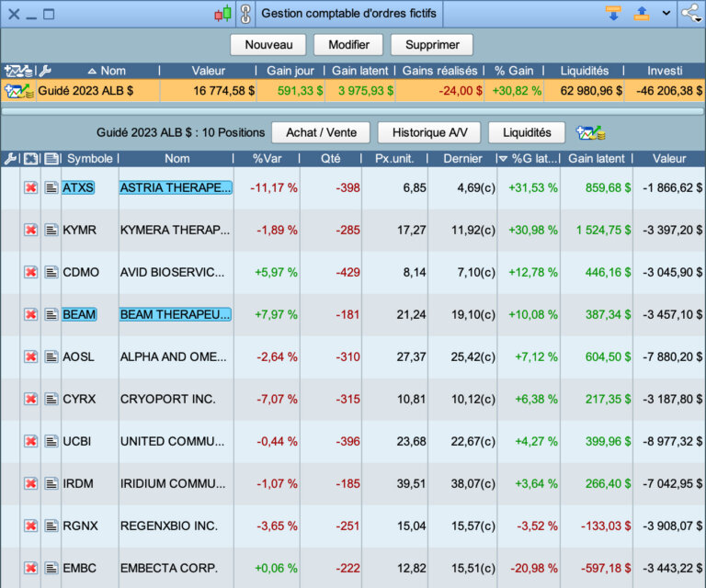The height and width of the screenshot is (588, 706).
Task: Open notes for IRDM position
Action: 51,483
